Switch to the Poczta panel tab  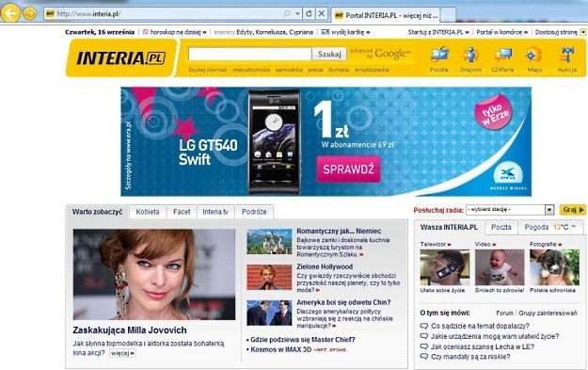click(x=501, y=228)
